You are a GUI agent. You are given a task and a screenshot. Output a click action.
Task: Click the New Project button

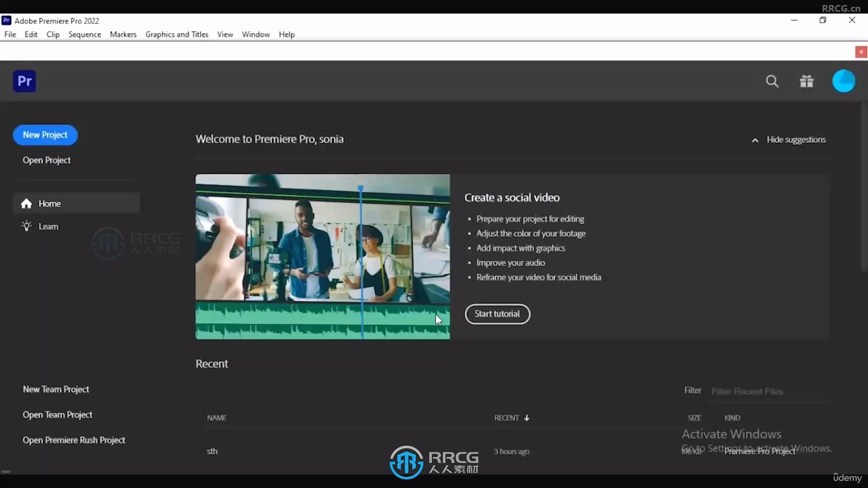[45, 135]
